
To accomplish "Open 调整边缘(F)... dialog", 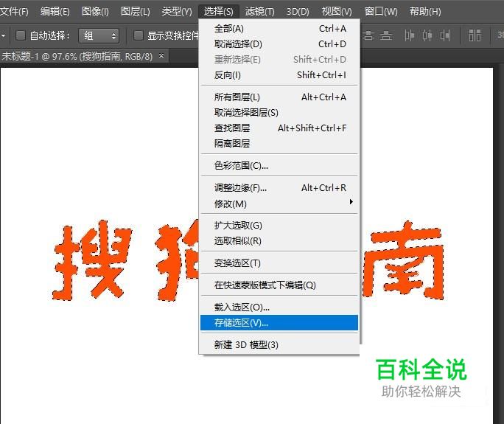I will tap(279, 188).
